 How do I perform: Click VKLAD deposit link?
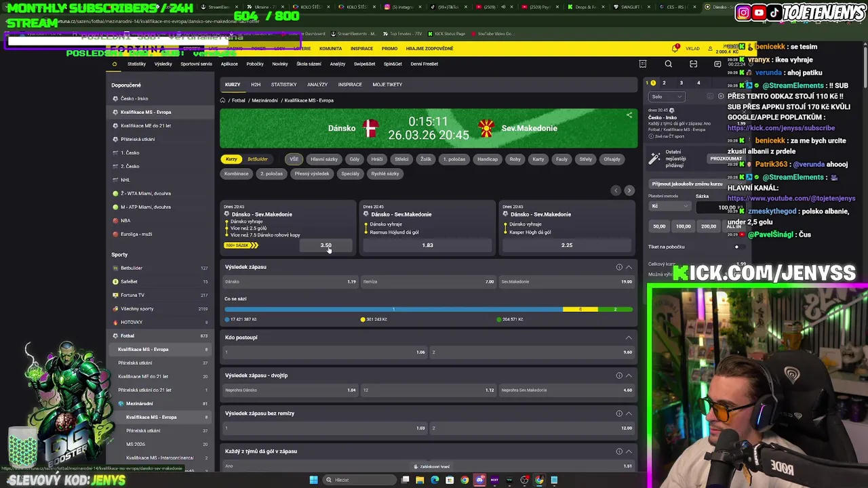tap(692, 49)
